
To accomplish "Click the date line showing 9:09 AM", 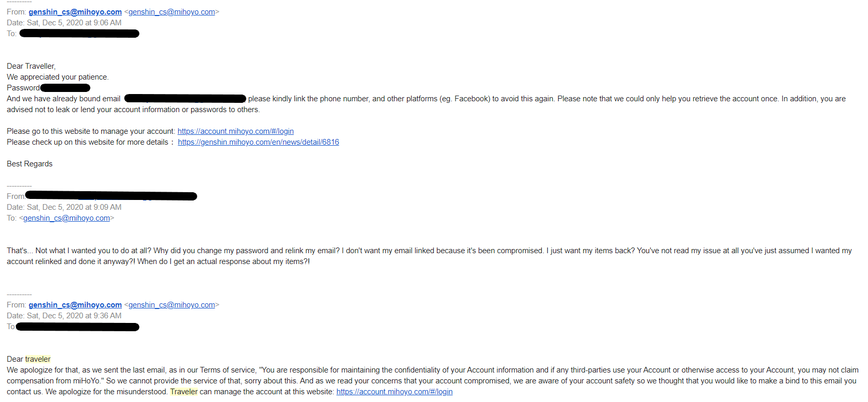I will click(x=64, y=207).
